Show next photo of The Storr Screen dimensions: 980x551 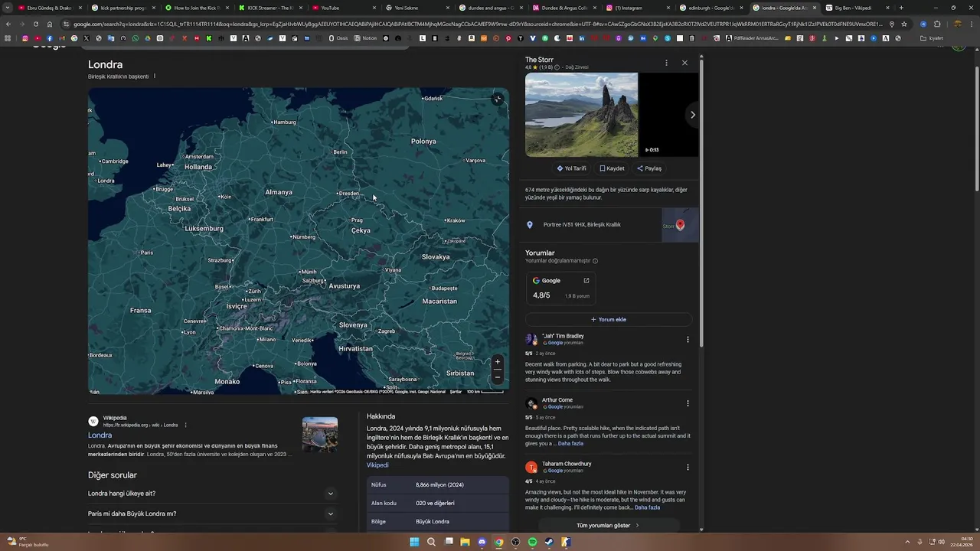pos(692,115)
